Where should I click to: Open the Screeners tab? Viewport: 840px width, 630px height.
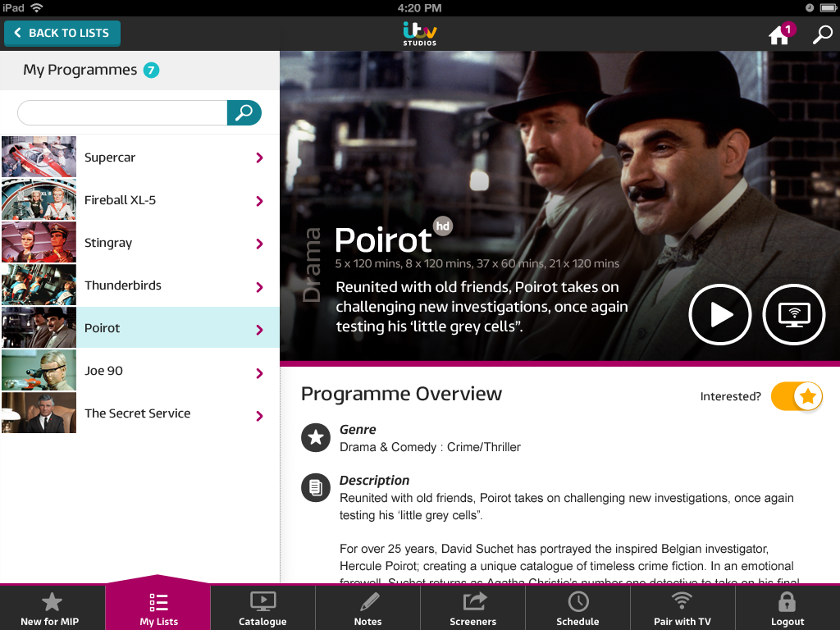[x=472, y=608]
